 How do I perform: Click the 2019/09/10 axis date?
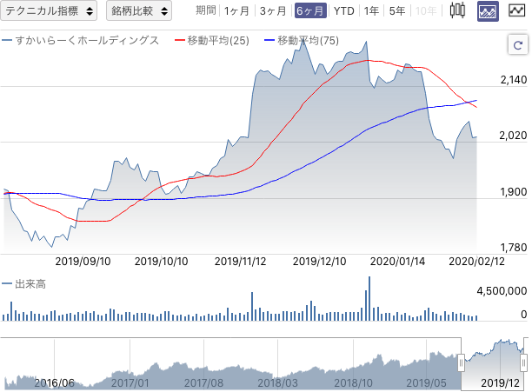coord(83,262)
